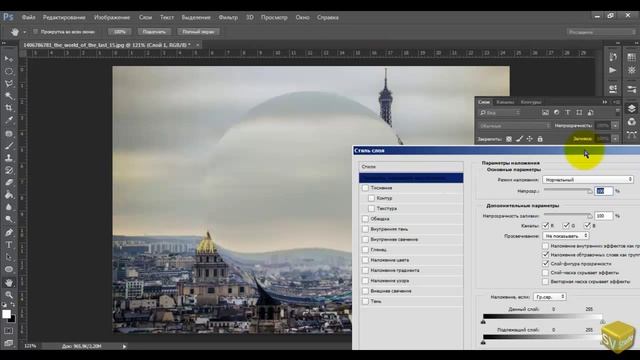Lock all icon in Layers panel
The image size is (640, 360).
click(x=540, y=139)
